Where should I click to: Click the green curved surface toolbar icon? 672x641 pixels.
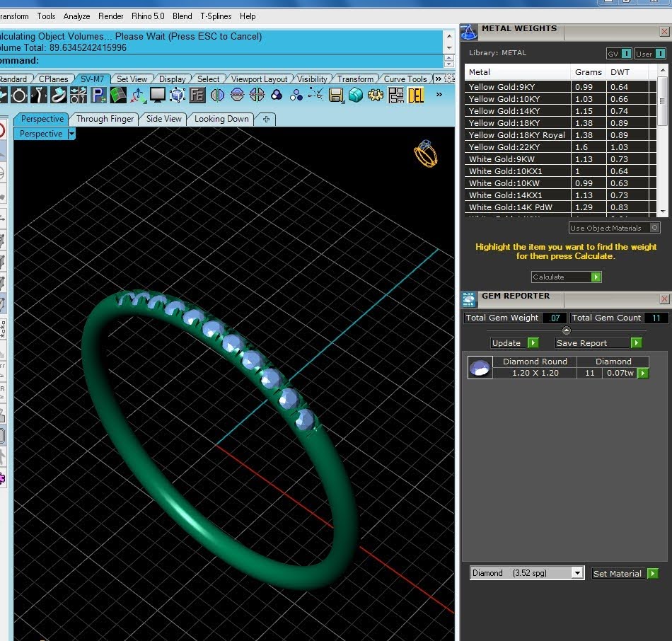coord(118,96)
